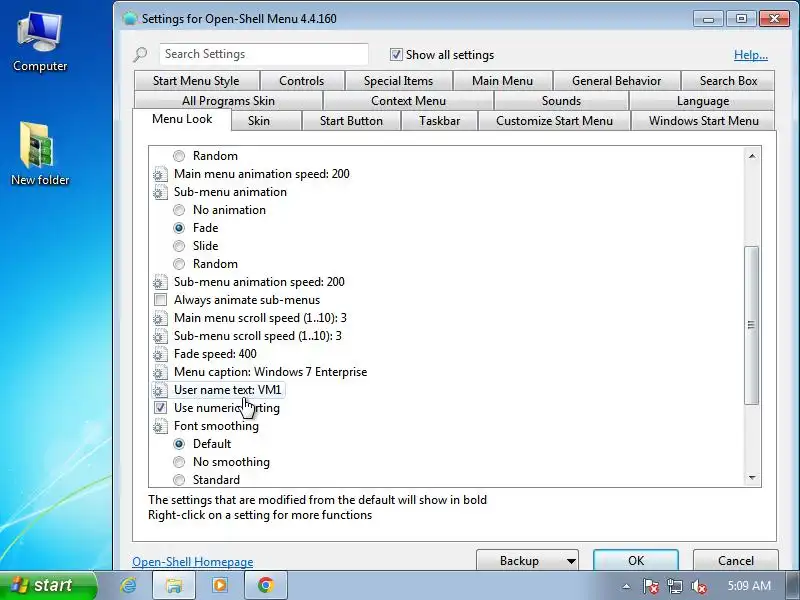Open Windows Explorer from the taskbar

click(174, 585)
